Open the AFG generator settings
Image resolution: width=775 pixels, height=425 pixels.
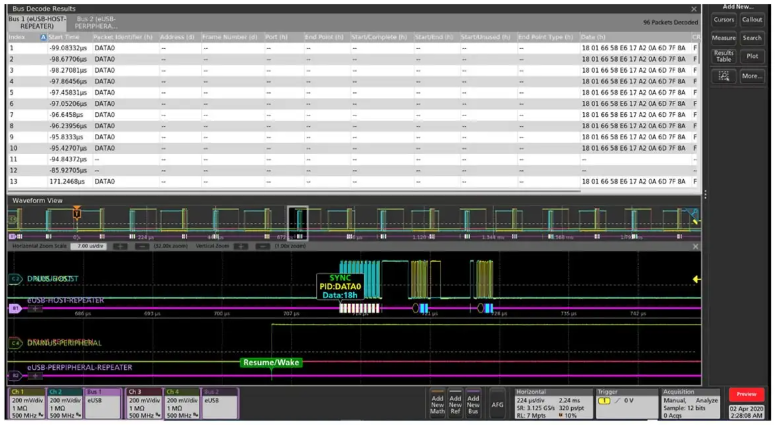click(x=497, y=404)
